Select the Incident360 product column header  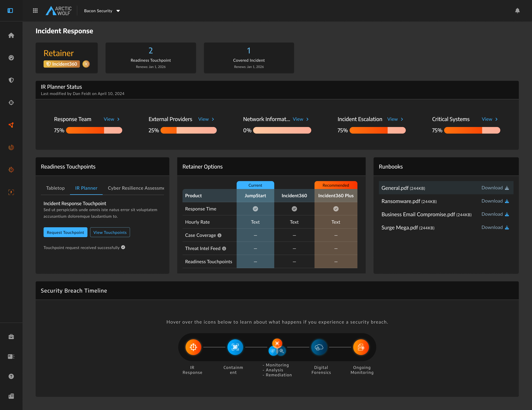294,195
